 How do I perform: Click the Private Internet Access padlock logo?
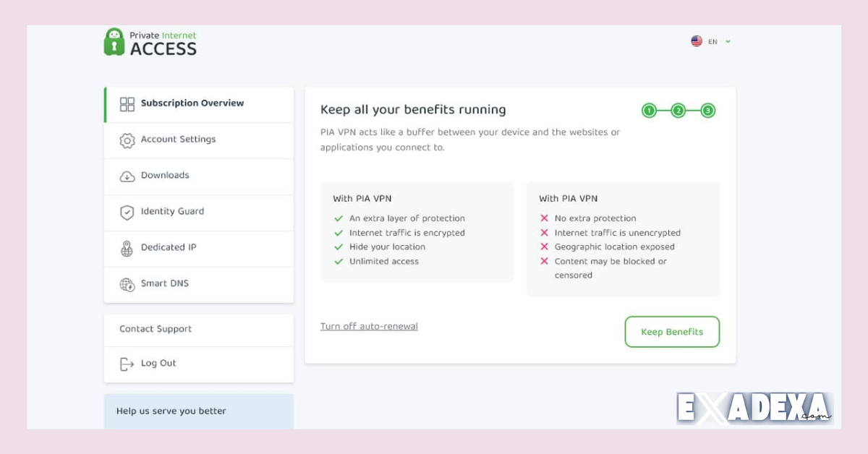pos(114,42)
